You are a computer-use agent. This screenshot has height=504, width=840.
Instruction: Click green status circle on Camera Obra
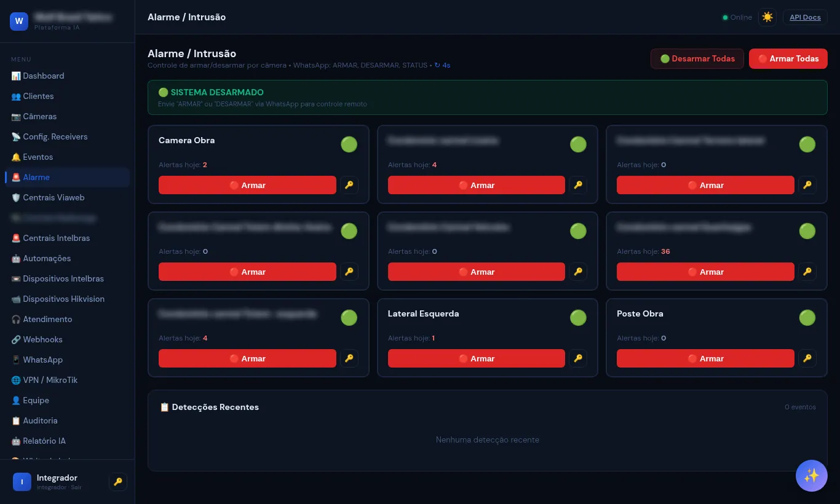coord(349,144)
